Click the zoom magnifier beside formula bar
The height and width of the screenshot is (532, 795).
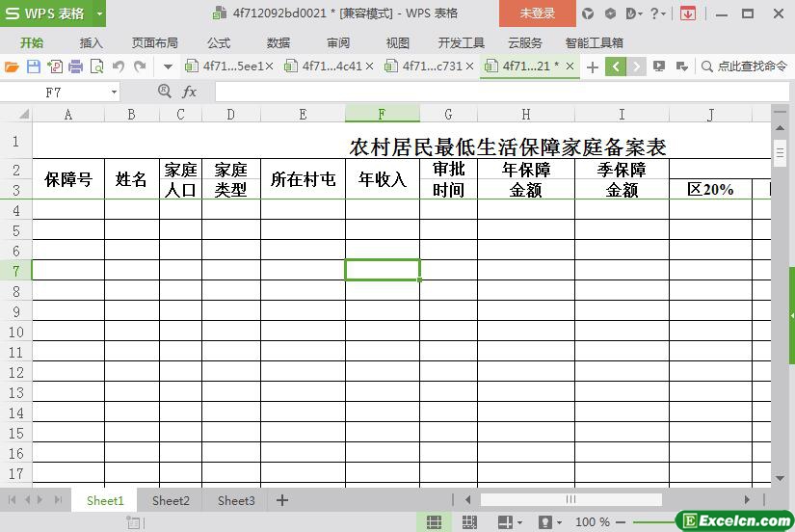(164, 92)
